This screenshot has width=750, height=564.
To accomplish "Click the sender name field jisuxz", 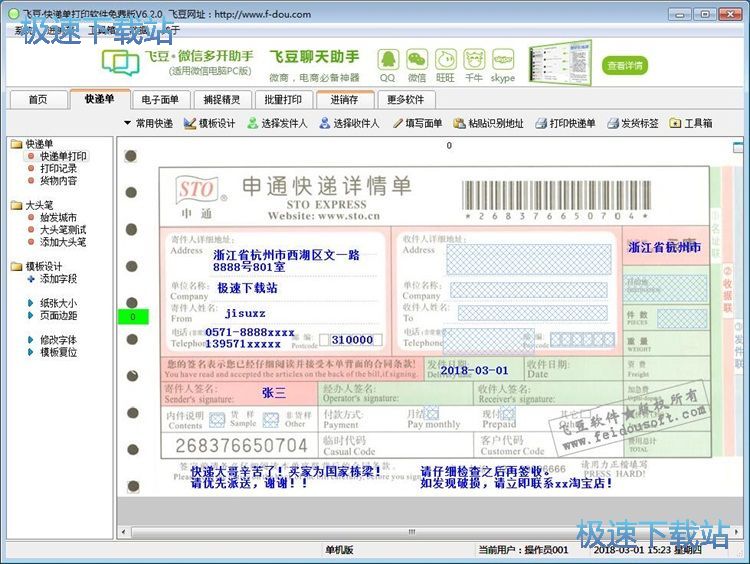I will point(245,313).
